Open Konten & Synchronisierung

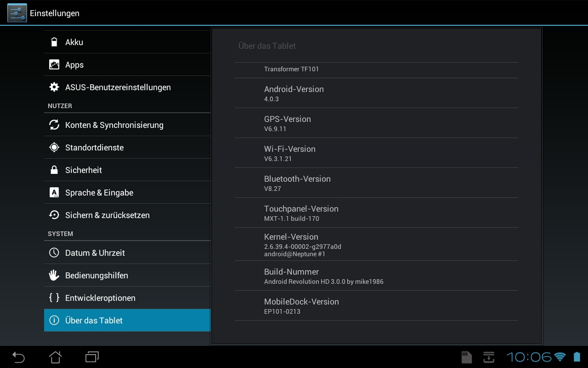[x=127, y=125]
